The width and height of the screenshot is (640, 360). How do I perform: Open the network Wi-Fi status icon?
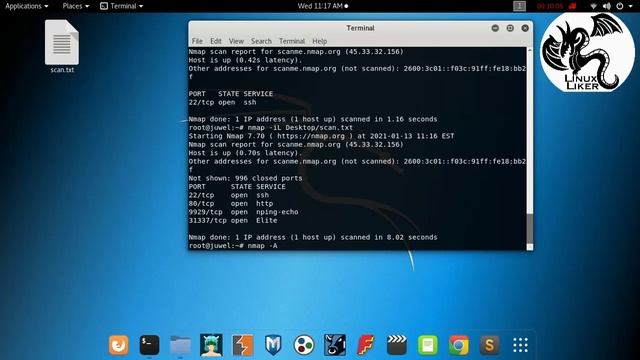pos(593,6)
